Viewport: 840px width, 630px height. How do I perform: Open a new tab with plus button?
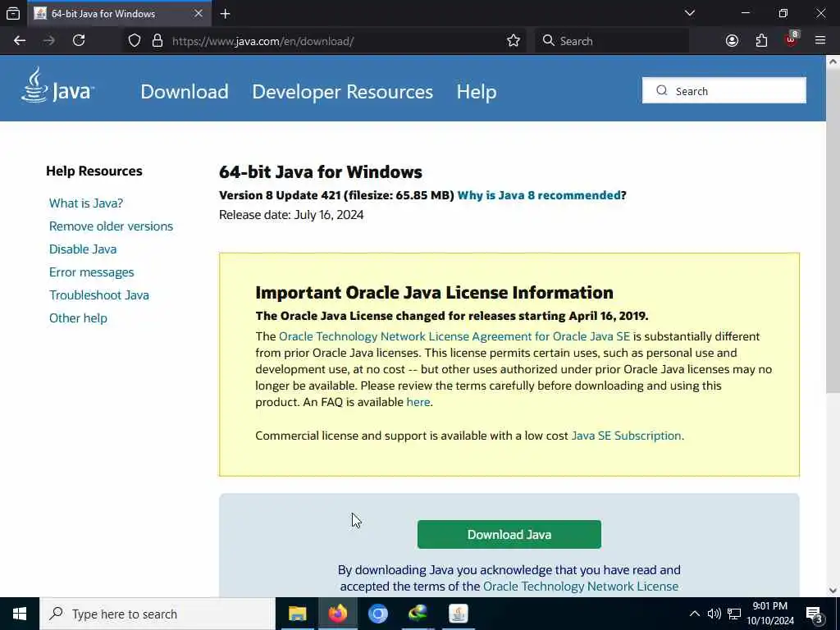tap(225, 13)
